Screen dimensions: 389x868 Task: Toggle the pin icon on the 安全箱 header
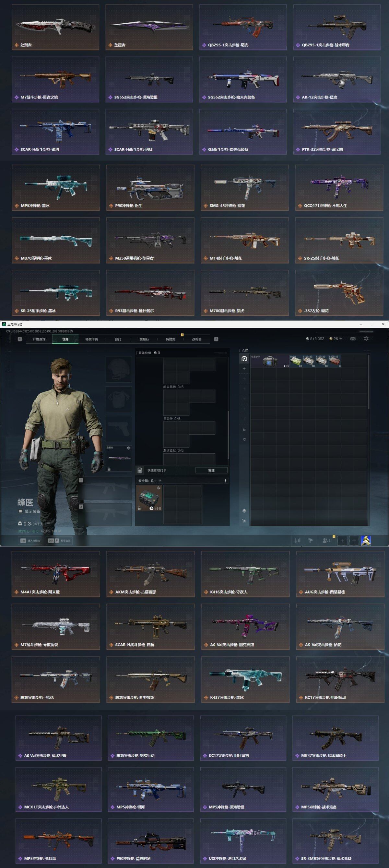point(225,481)
